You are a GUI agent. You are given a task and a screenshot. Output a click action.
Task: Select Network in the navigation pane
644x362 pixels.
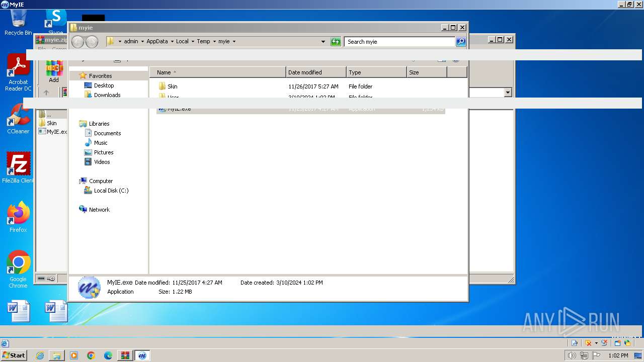point(99,210)
